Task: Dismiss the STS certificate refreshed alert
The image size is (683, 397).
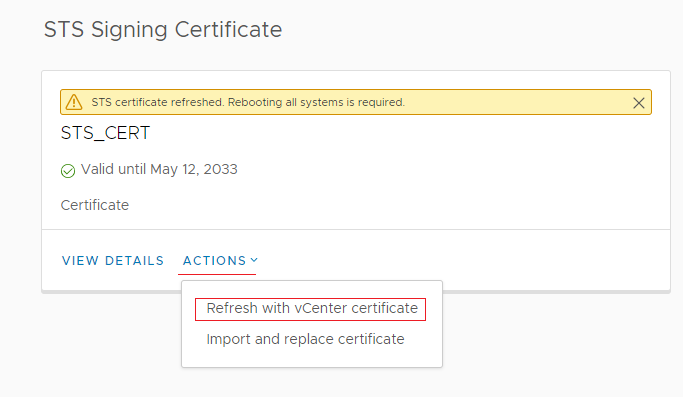Action: point(639,103)
